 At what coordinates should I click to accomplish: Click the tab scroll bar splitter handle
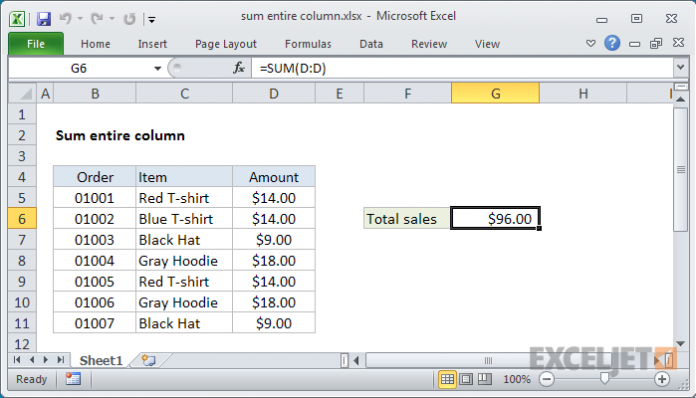[x=344, y=360]
